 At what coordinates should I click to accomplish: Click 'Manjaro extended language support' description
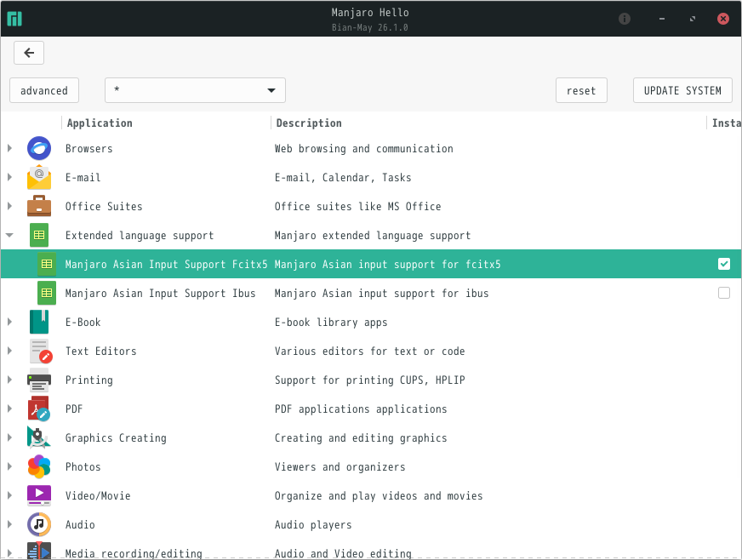click(x=373, y=235)
